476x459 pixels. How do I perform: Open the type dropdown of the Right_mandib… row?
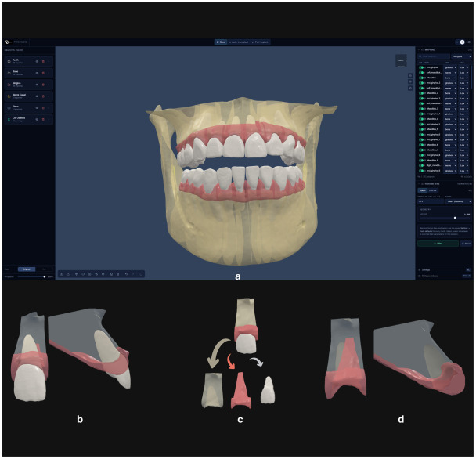tap(450, 165)
